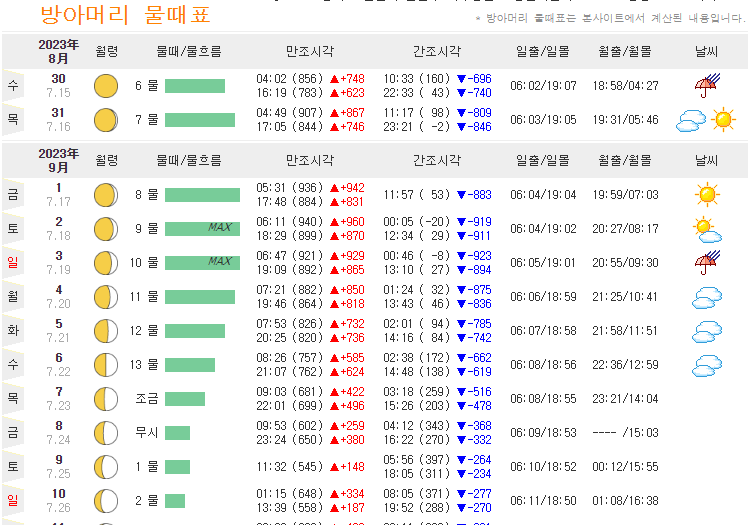Click the rain umbrella weather icon for September 3
The height and width of the screenshot is (525, 749).
pyautogui.click(x=707, y=263)
